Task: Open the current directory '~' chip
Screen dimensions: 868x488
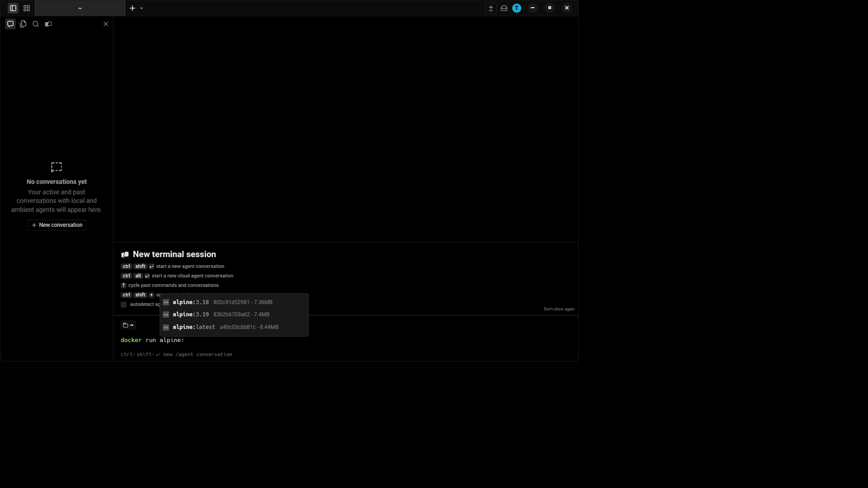Action: (128, 325)
